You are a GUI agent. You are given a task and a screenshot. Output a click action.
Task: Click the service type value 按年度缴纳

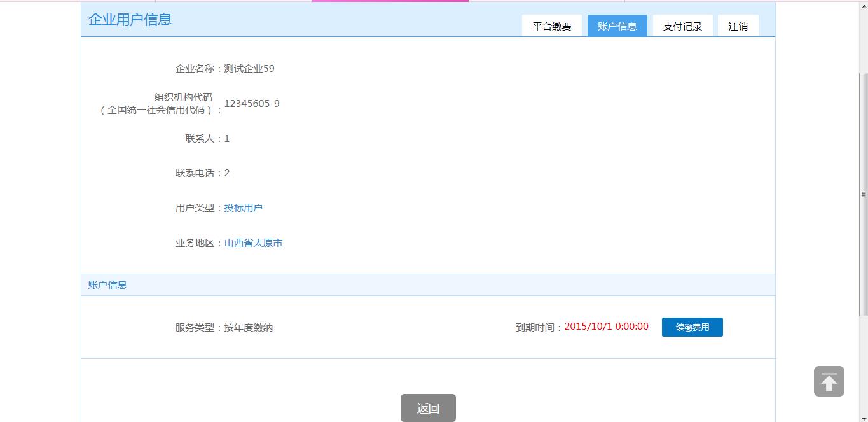248,328
